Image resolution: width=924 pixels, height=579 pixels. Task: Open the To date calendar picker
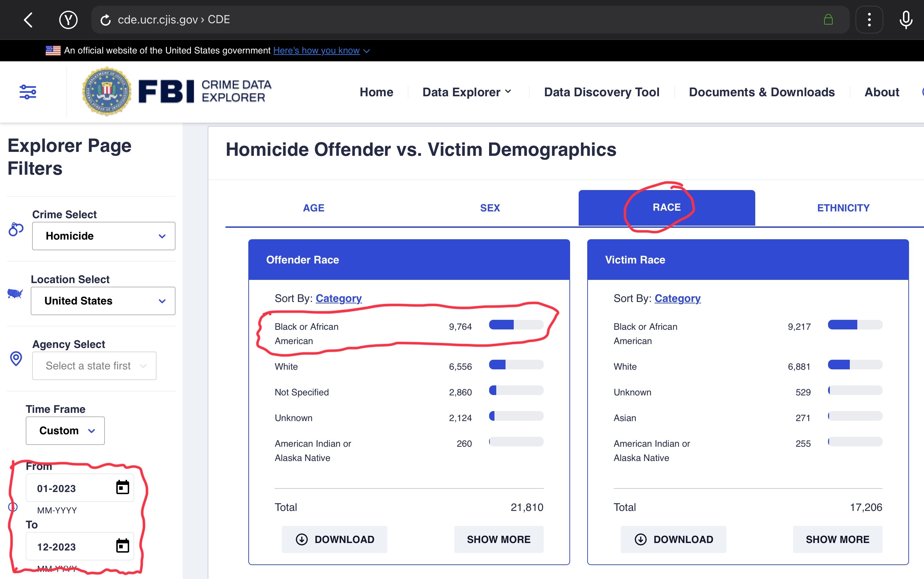pyautogui.click(x=123, y=546)
